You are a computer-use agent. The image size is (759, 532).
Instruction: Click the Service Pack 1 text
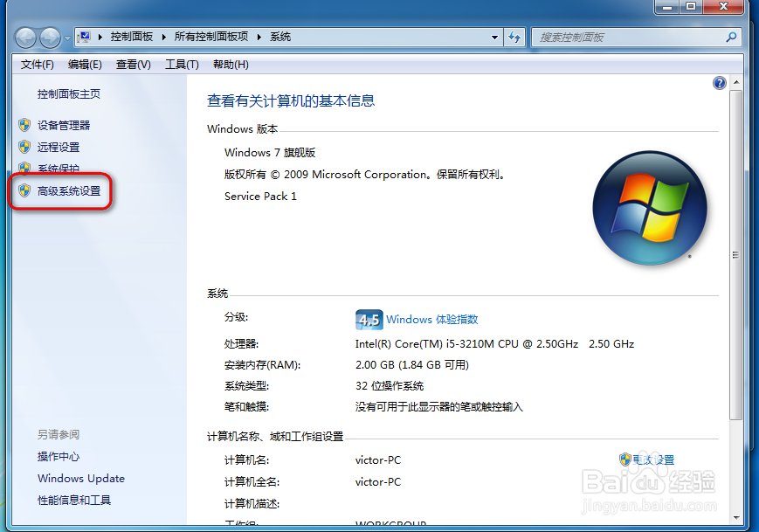[260, 196]
